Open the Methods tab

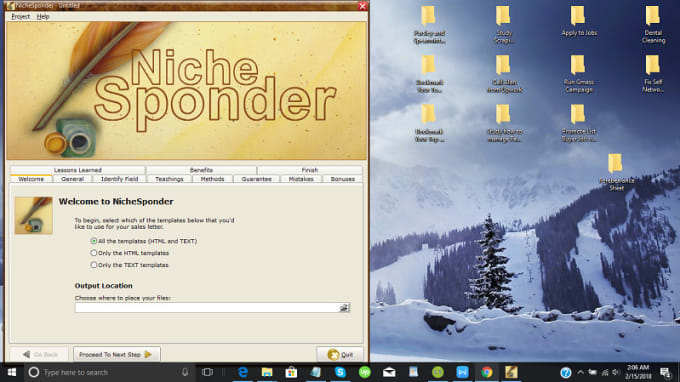click(x=212, y=179)
